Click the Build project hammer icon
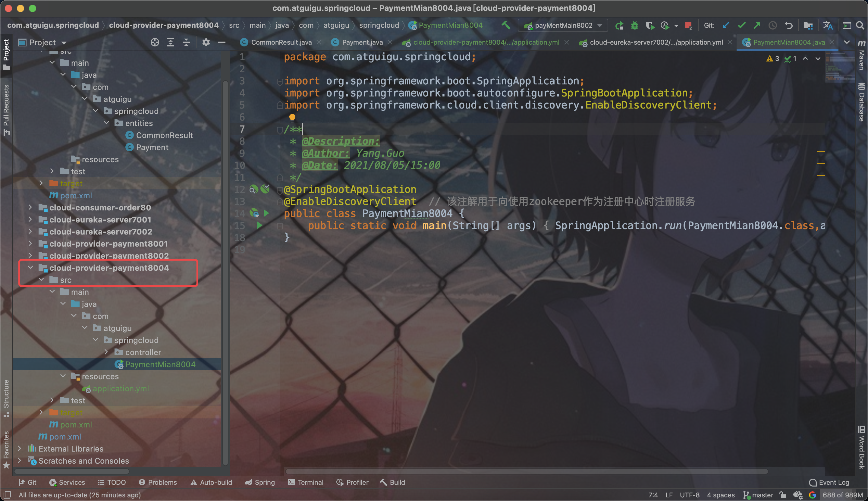 [506, 25]
